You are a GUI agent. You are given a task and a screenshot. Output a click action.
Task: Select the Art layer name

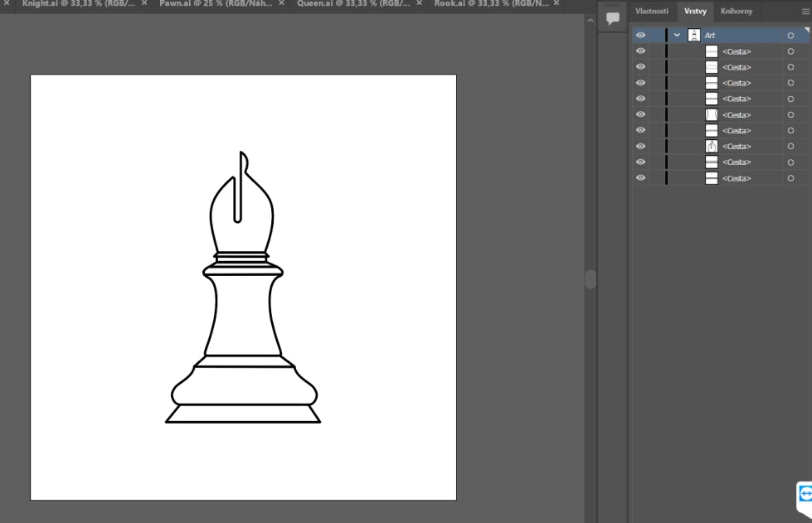coord(709,36)
